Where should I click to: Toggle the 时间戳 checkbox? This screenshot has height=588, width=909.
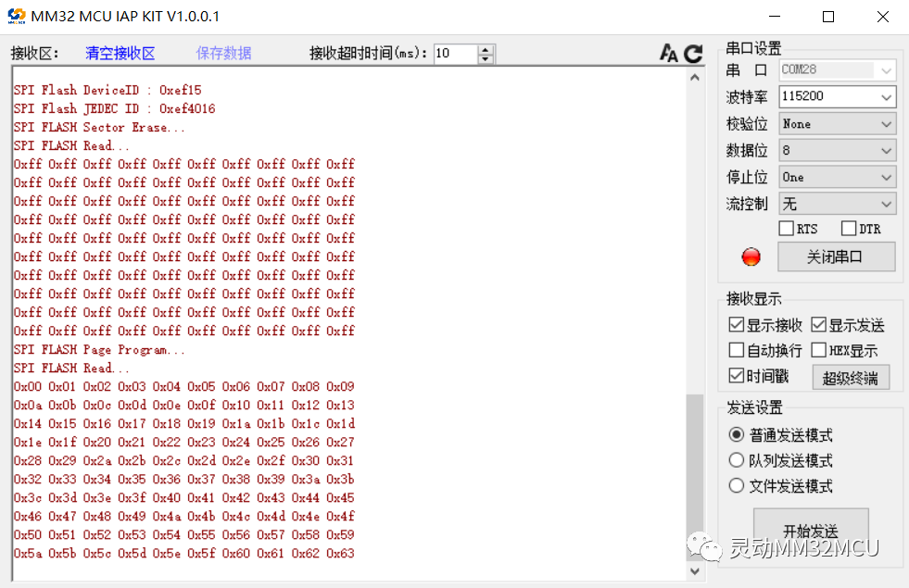pyautogui.click(x=737, y=375)
